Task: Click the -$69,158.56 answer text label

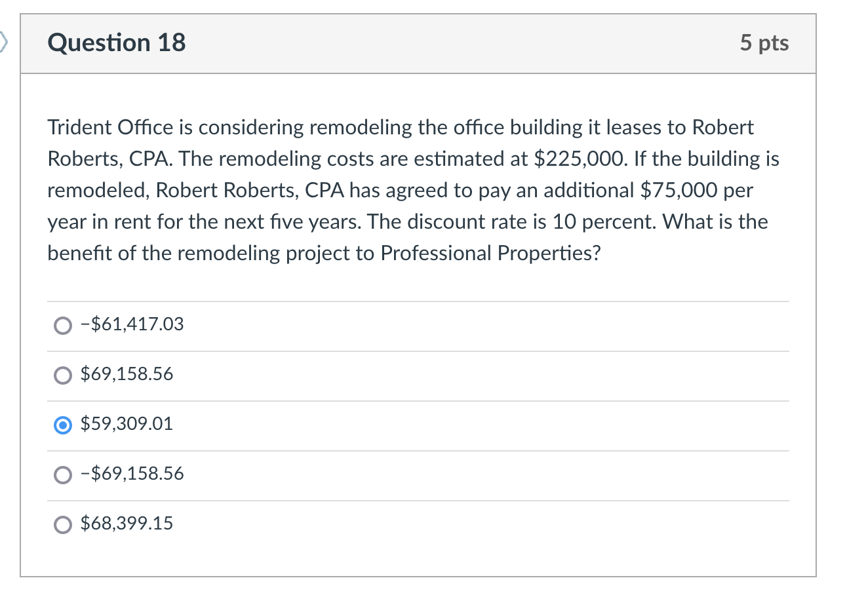Action: pos(132,474)
